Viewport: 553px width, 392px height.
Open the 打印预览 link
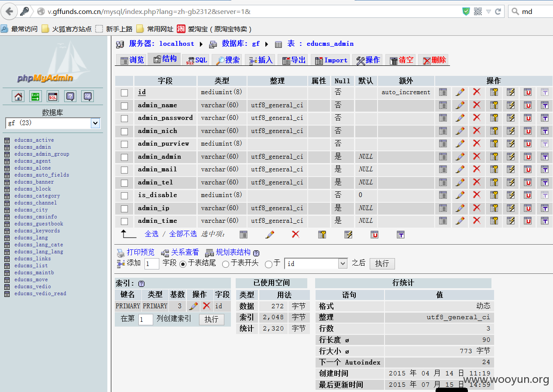(141, 252)
